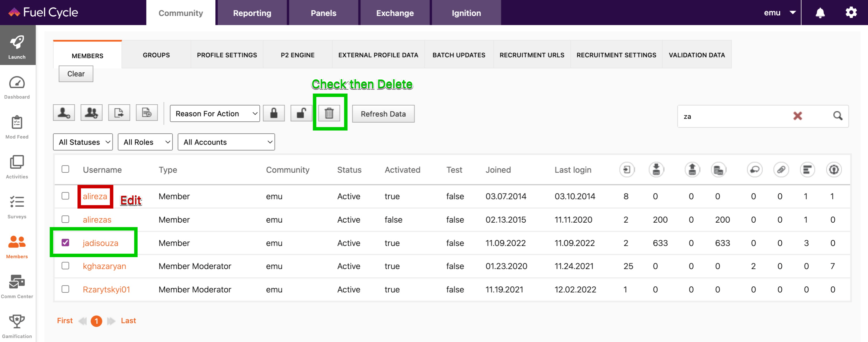Viewport: 868px width, 342px height.
Task: Click the open padlock unlock icon
Action: (x=301, y=113)
